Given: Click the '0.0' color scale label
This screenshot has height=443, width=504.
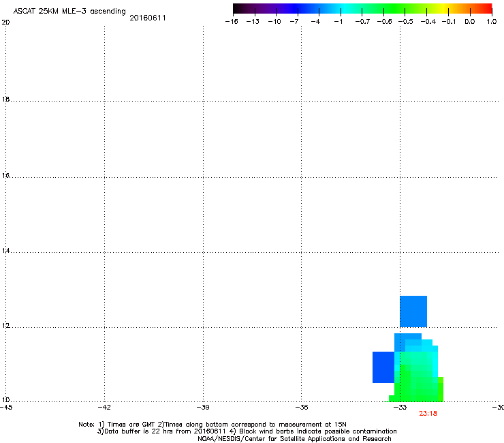Looking at the screenshot, I should [x=470, y=22].
